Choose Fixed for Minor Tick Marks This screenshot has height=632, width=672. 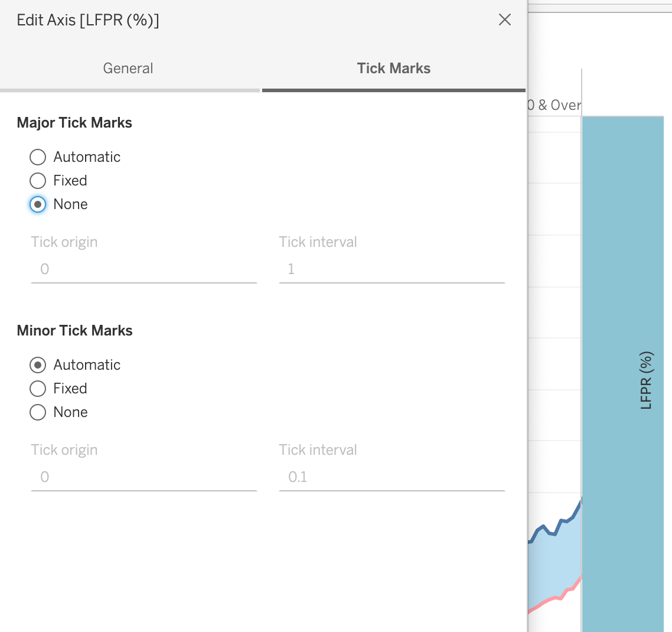38,389
